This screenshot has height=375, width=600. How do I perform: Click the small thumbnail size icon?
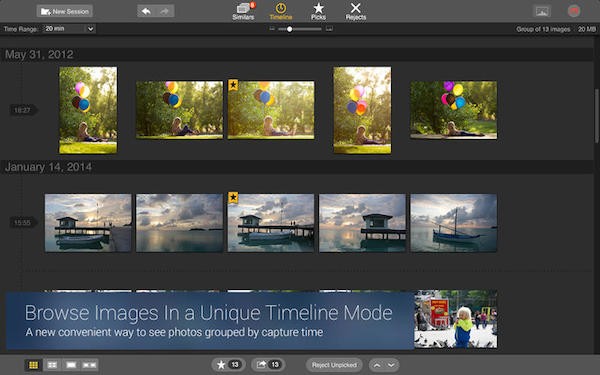(x=272, y=29)
